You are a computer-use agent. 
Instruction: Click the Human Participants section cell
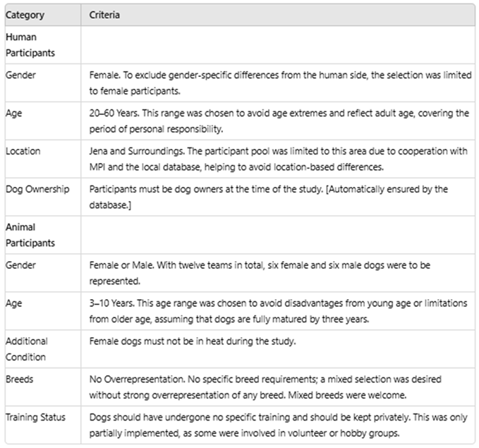(30, 44)
